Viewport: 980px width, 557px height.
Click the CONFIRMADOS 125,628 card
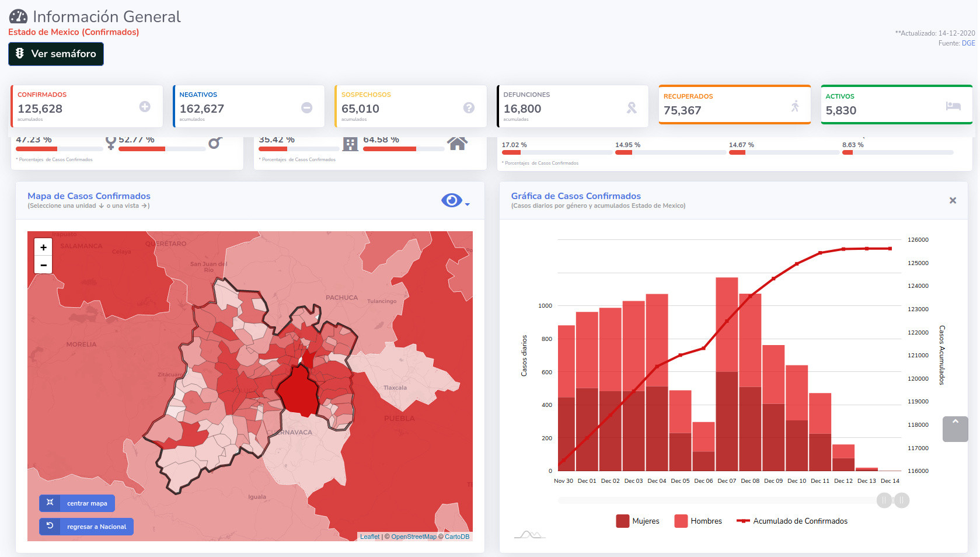pos(86,106)
